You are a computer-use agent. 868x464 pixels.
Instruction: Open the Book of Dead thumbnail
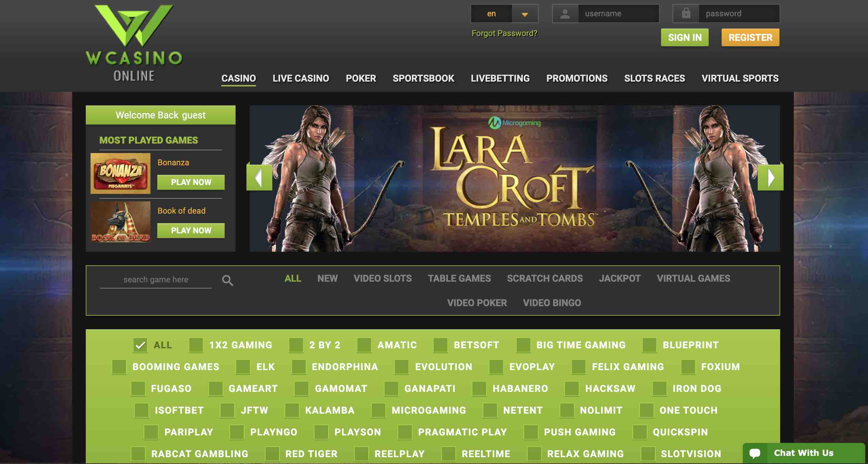(120, 222)
